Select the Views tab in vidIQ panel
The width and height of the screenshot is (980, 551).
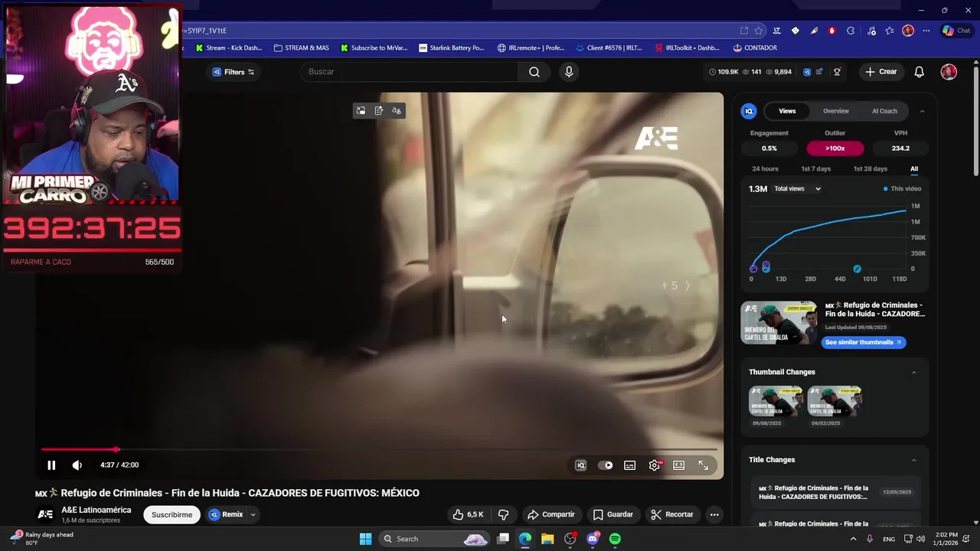(787, 111)
